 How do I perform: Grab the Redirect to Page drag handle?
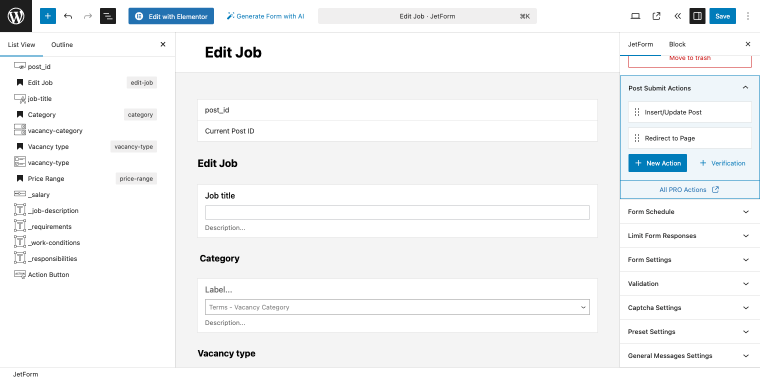pos(637,138)
